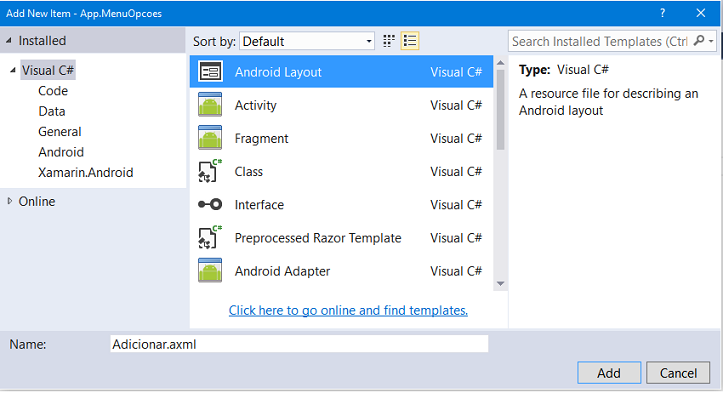Expand the Online section

tap(9, 201)
